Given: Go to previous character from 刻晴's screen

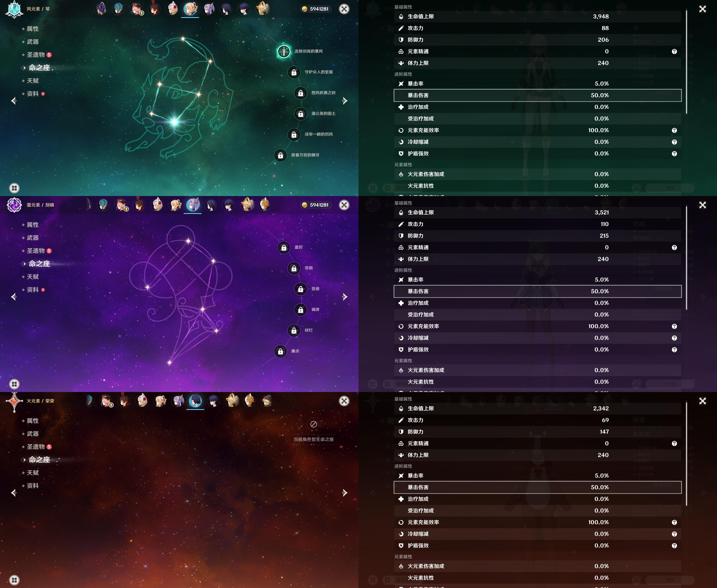Looking at the screenshot, I should [14, 297].
